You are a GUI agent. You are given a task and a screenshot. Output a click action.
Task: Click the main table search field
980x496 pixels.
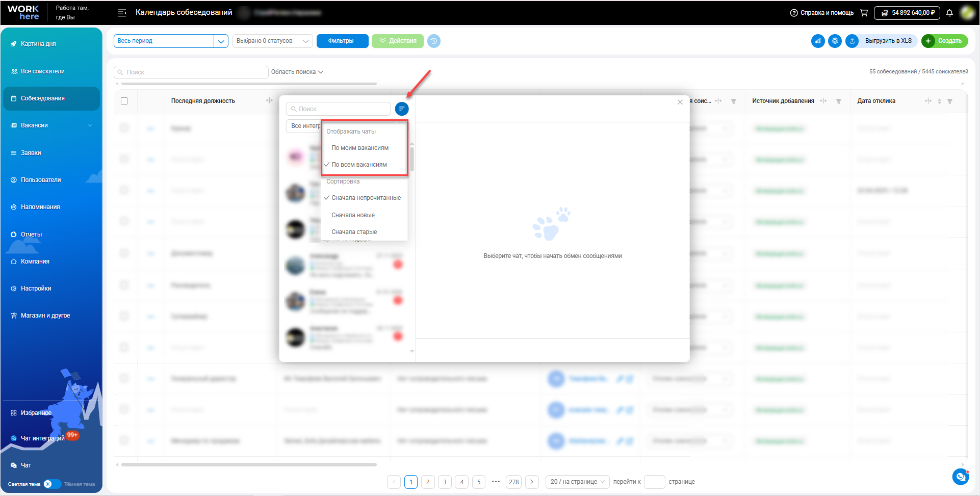tap(191, 72)
